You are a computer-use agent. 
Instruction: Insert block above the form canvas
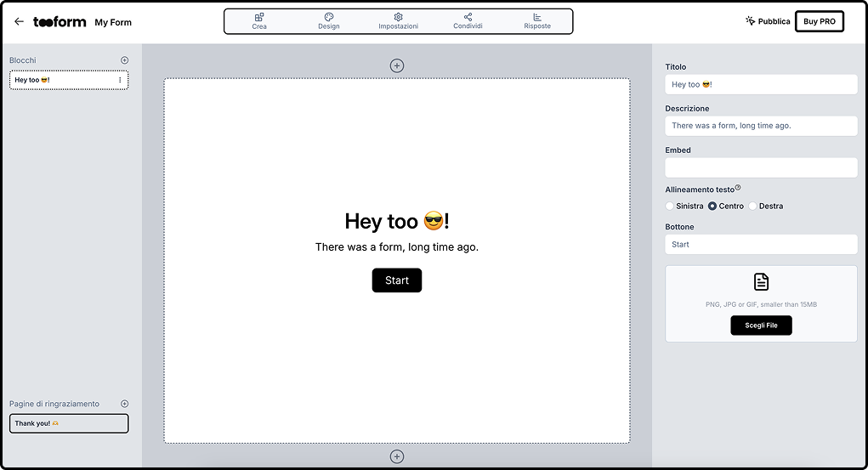[397, 65]
